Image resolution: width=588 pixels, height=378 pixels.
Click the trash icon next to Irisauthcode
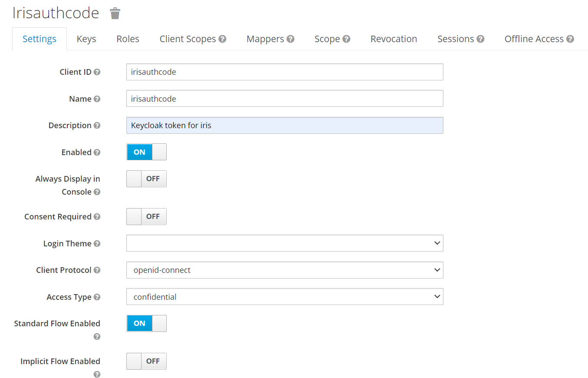click(115, 13)
